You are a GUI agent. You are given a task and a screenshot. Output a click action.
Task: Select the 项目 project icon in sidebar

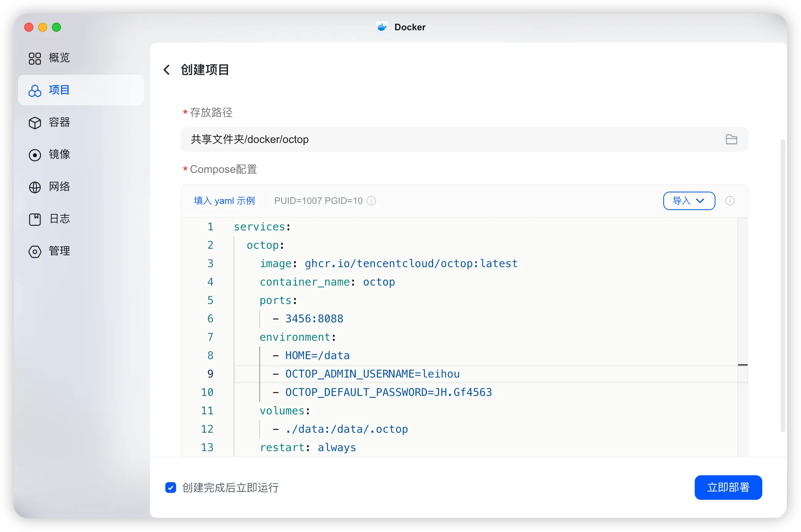[x=35, y=90]
